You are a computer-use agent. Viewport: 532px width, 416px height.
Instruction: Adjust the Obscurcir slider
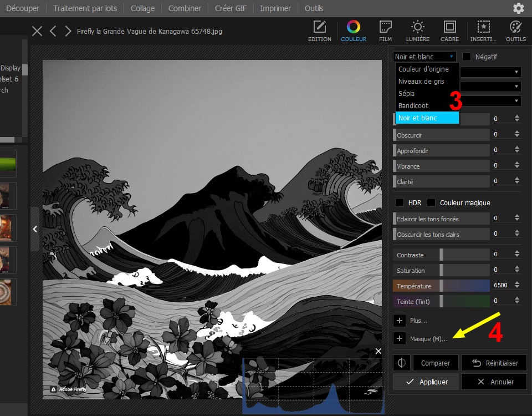[x=441, y=135]
